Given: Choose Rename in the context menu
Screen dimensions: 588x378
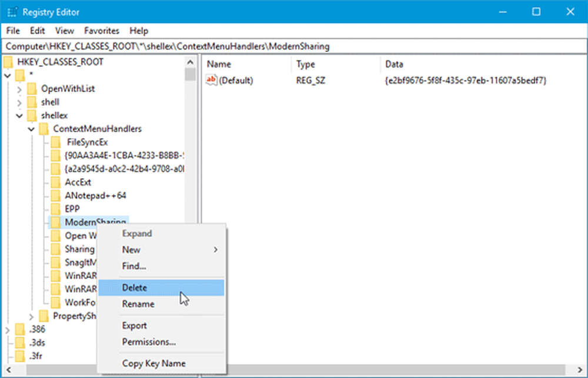Looking at the screenshot, I should pos(161,304).
